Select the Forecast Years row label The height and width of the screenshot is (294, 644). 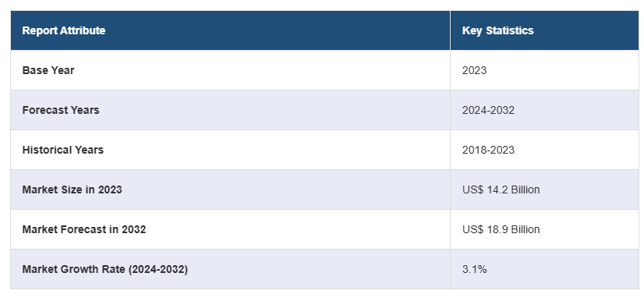pos(61,110)
